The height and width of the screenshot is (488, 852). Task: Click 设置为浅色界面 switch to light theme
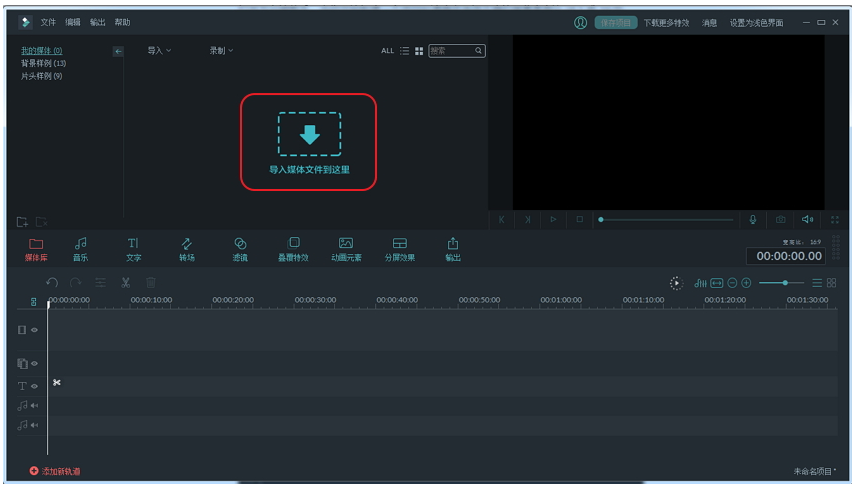756,23
